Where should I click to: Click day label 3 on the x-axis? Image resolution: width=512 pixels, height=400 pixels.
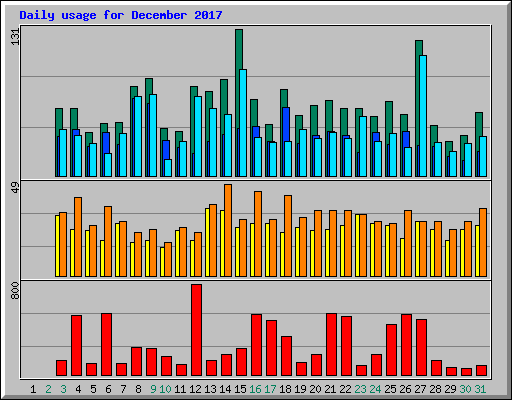coord(63,389)
